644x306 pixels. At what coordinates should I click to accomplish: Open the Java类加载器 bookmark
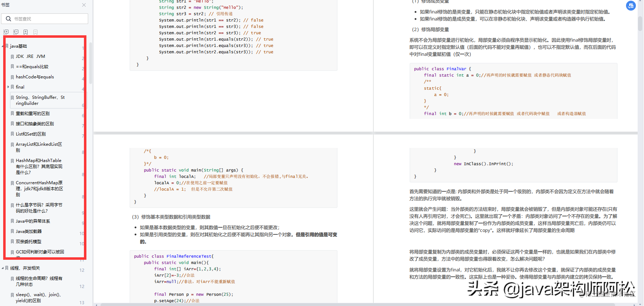click(x=29, y=232)
